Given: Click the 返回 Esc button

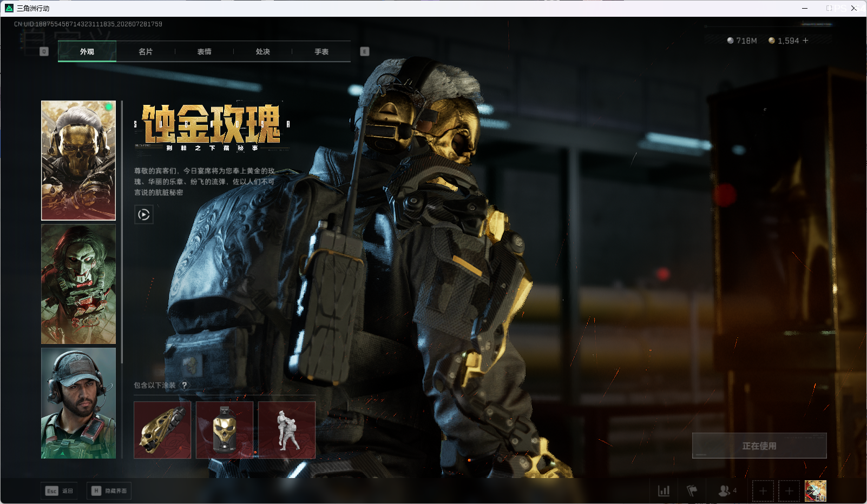Looking at the screenshot, I should pos(59,490).
